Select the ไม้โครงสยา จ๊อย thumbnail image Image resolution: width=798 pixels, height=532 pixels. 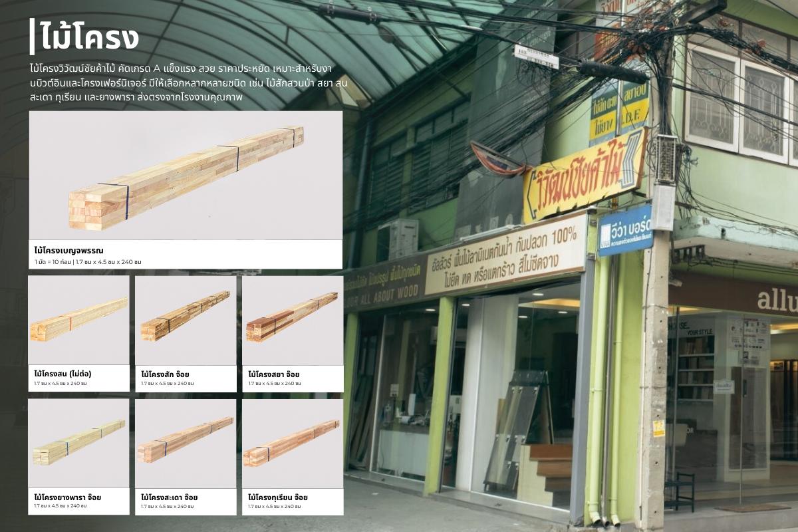[293, 320]
